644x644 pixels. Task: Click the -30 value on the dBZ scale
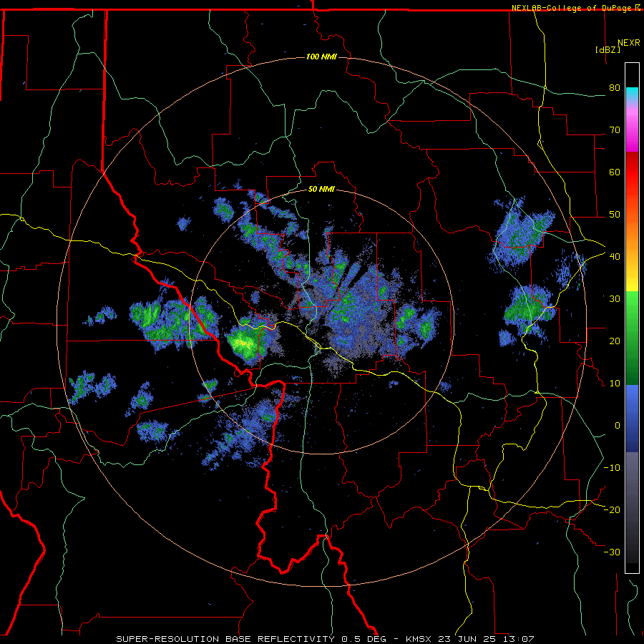click(x=612, y=552)
